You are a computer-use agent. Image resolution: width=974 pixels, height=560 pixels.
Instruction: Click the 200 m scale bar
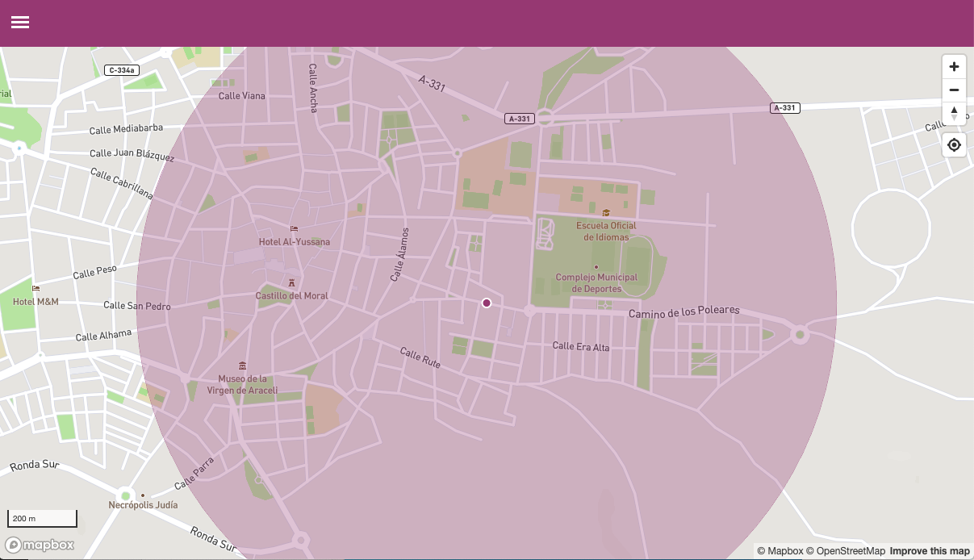(42, 518)
